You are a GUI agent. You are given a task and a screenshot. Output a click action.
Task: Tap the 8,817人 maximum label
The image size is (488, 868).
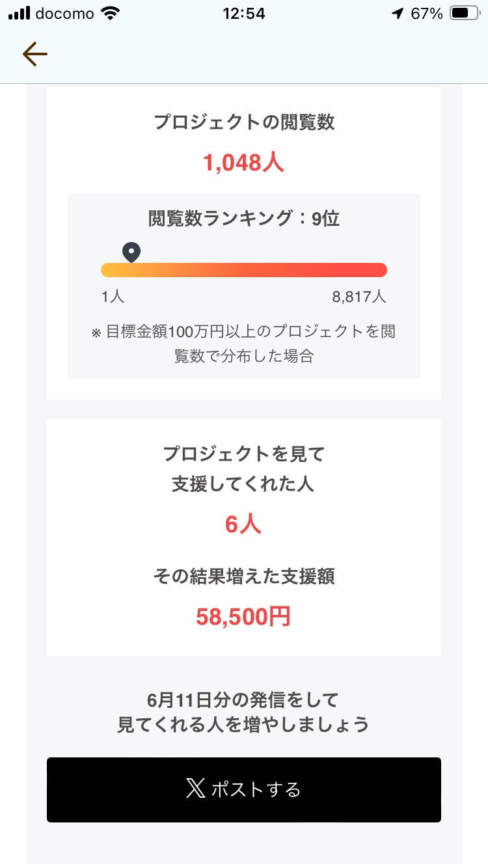[359, 297]
